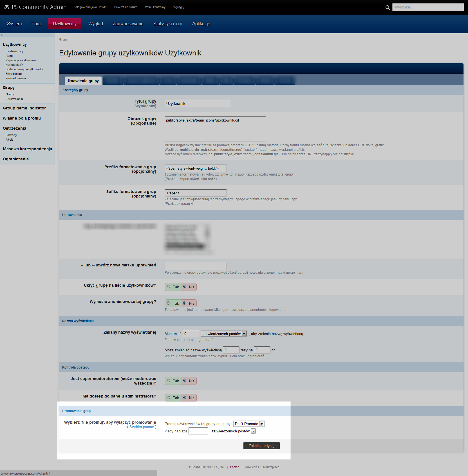The height and width of the screenshot is (476, 468).
Task: Switch to the 'Fora' navigation tab
Action: click(36, 24)
